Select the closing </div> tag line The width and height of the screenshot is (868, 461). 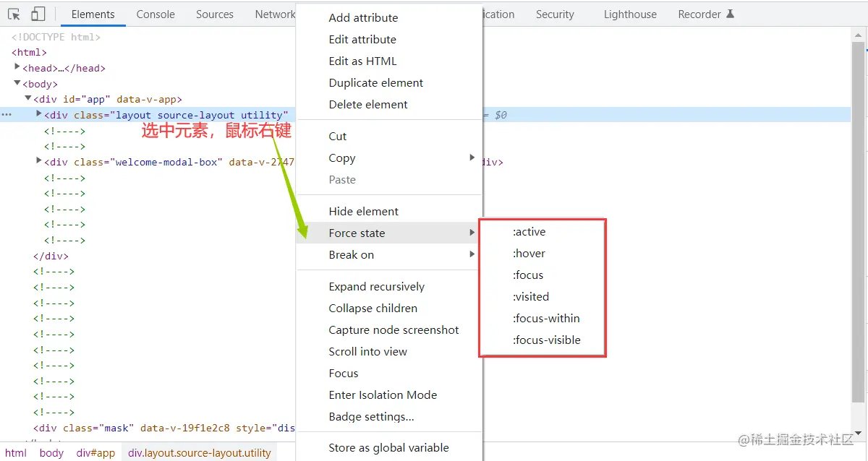click(51, 256)
